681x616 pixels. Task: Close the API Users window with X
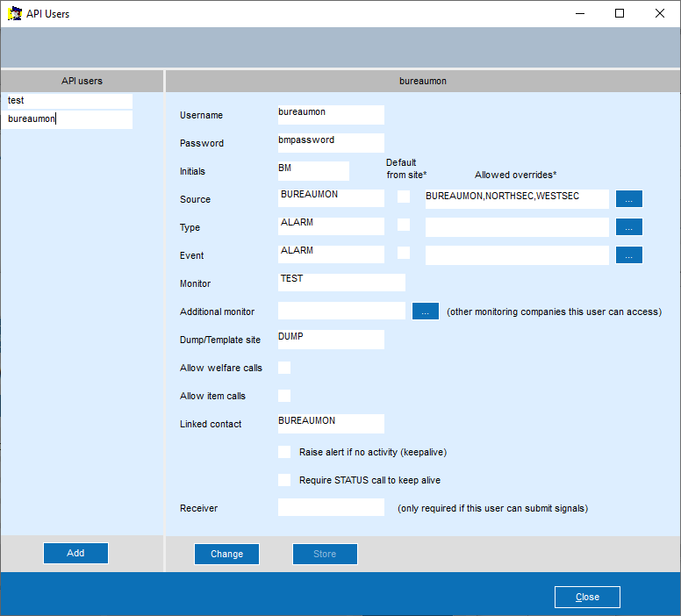coord(660,13)
